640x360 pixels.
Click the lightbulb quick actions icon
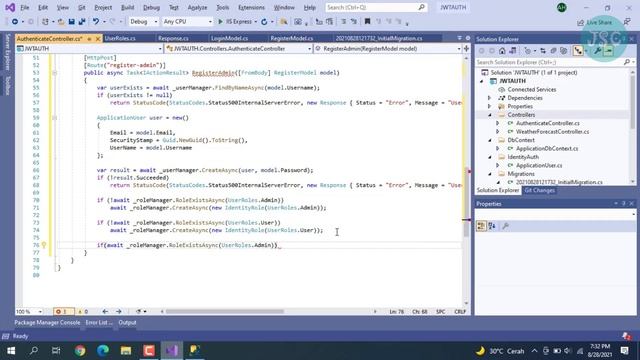tap(44, 245)
